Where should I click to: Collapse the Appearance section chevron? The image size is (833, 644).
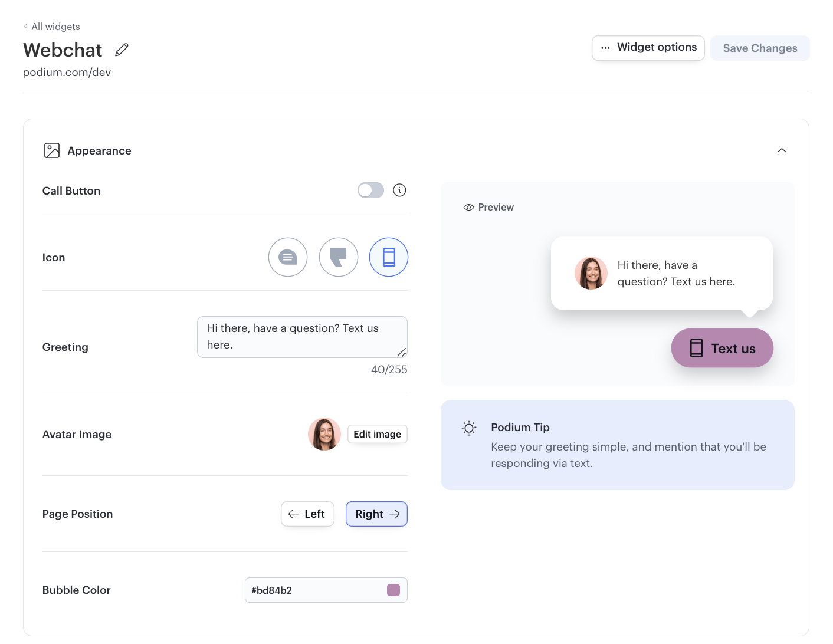pos(782,150)
